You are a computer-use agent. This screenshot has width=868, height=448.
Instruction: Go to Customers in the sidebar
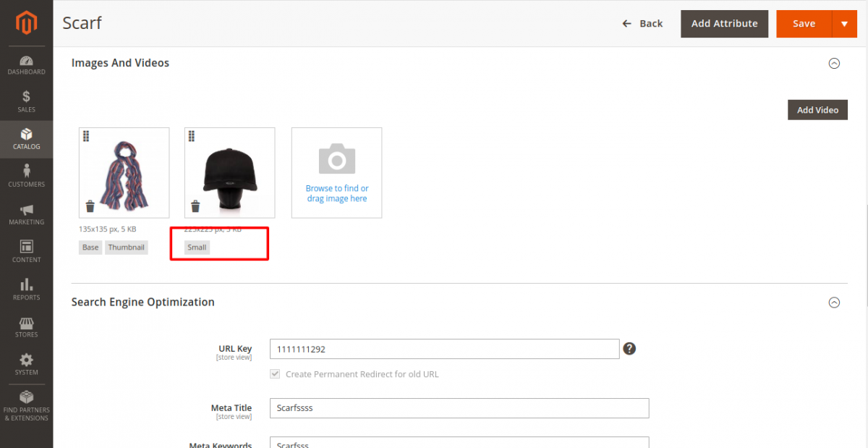tap(26, 176)
